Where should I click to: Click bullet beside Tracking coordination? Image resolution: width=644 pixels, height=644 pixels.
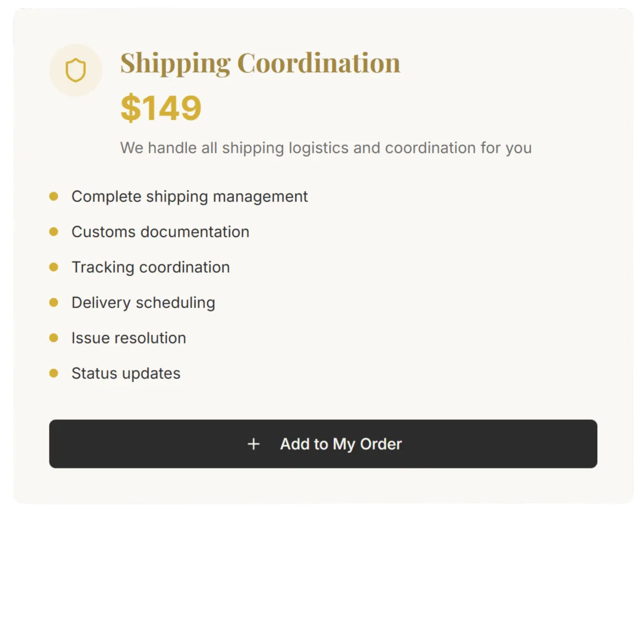[x=54, y=267]
